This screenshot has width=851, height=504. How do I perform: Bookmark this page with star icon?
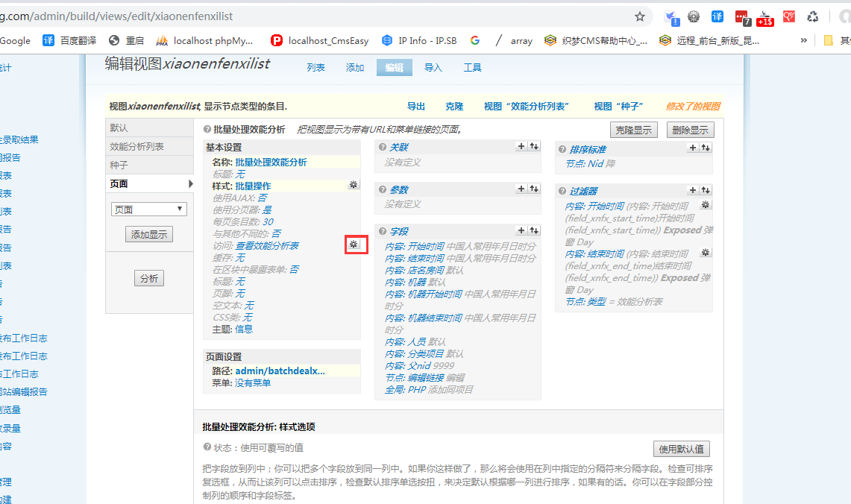coord(640,16)
